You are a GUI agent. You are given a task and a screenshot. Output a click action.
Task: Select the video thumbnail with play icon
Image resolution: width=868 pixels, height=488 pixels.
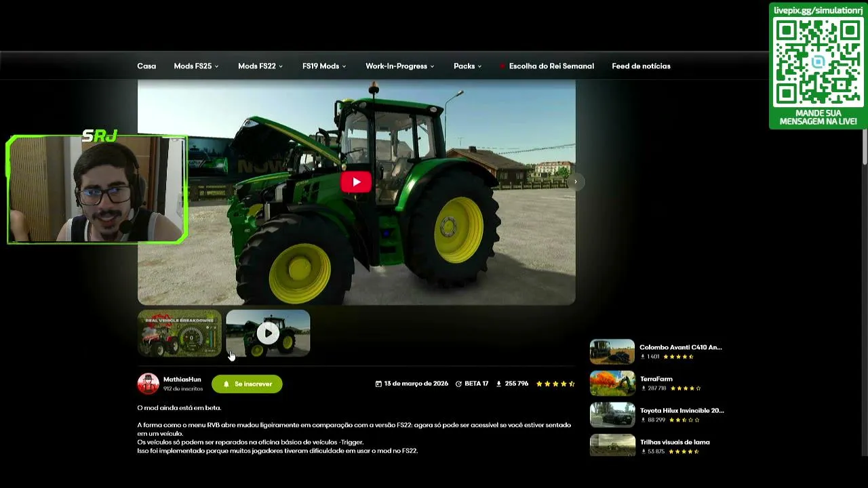[268, 333]
